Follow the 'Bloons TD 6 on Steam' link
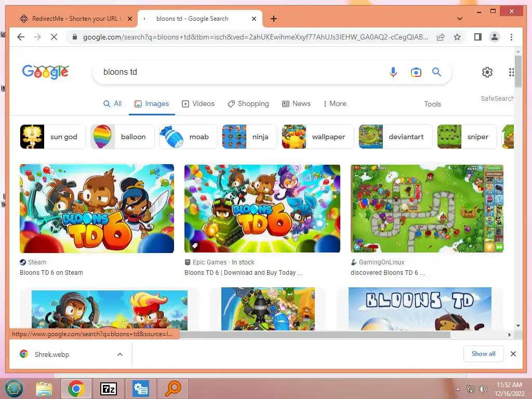532x399 pixels. tap(51, 272)
